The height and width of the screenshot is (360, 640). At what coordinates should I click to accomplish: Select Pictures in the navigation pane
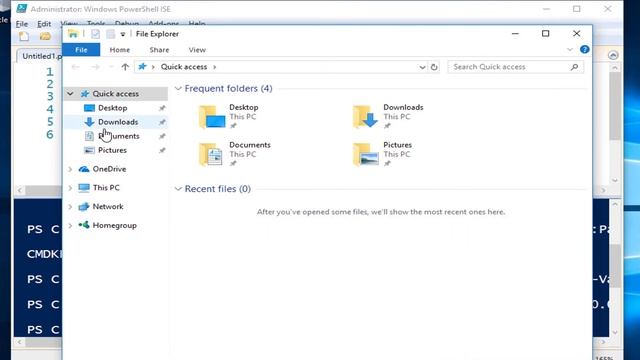(112, 150)
